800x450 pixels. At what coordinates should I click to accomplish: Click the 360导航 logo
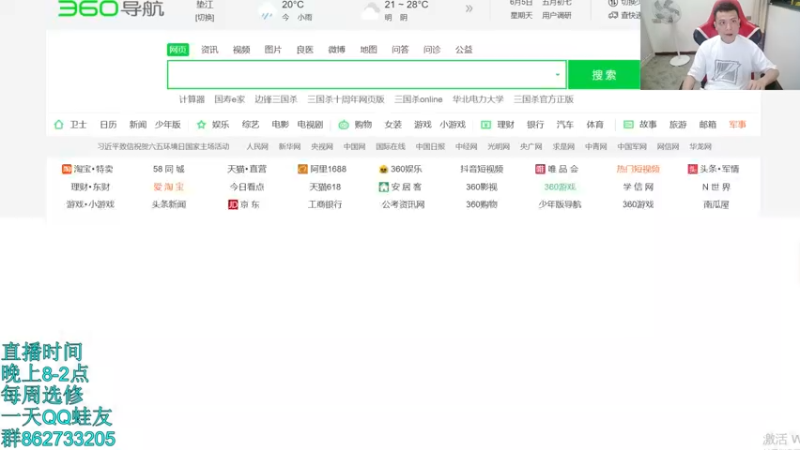tap(111, 8)
